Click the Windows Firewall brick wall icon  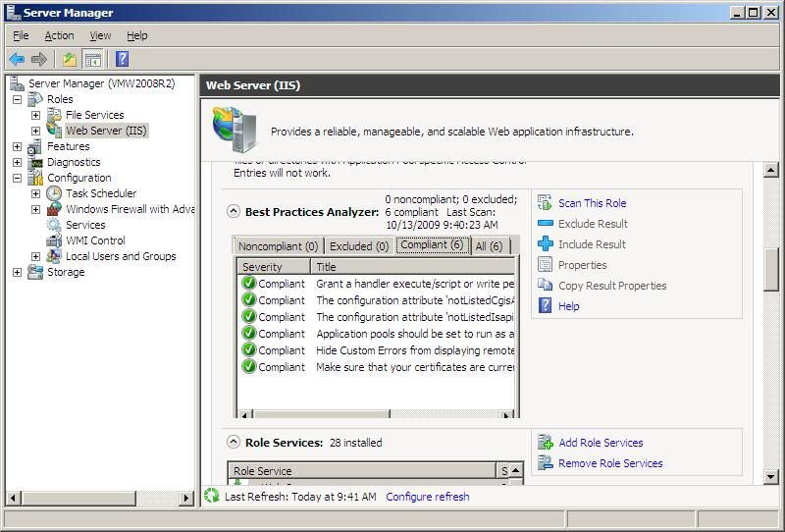(x=54, y=209)
